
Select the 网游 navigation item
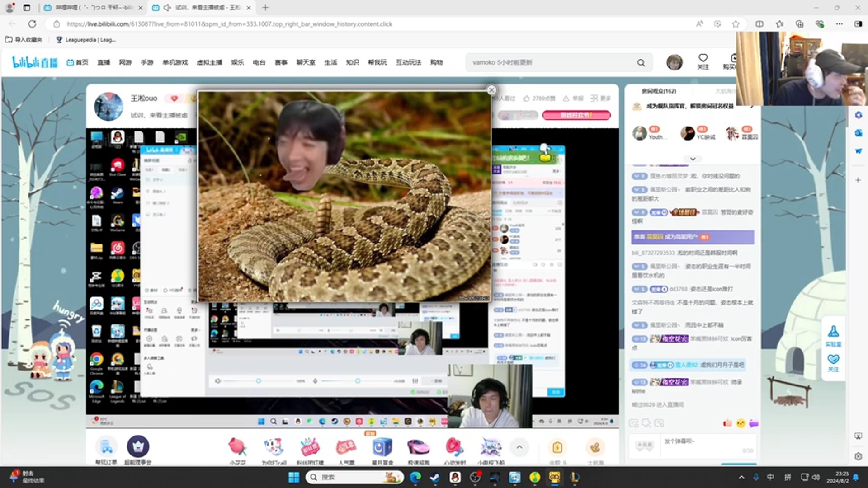click(x=125, y=62)
